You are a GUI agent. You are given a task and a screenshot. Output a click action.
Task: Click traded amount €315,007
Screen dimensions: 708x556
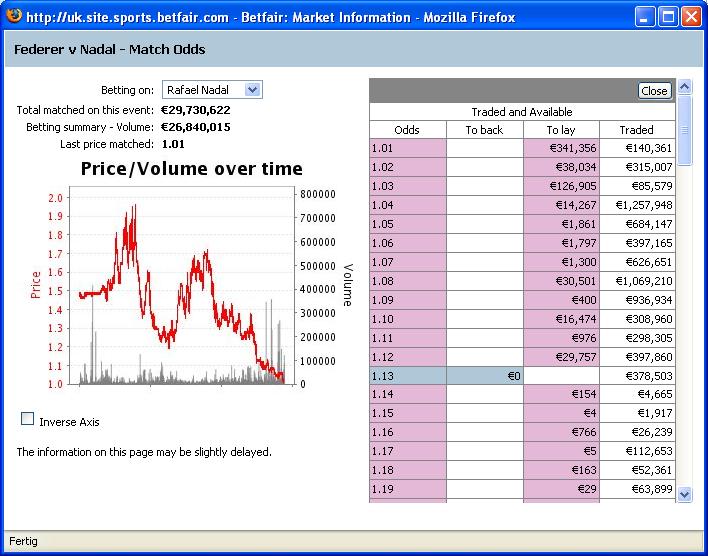(x=637, y=167)
